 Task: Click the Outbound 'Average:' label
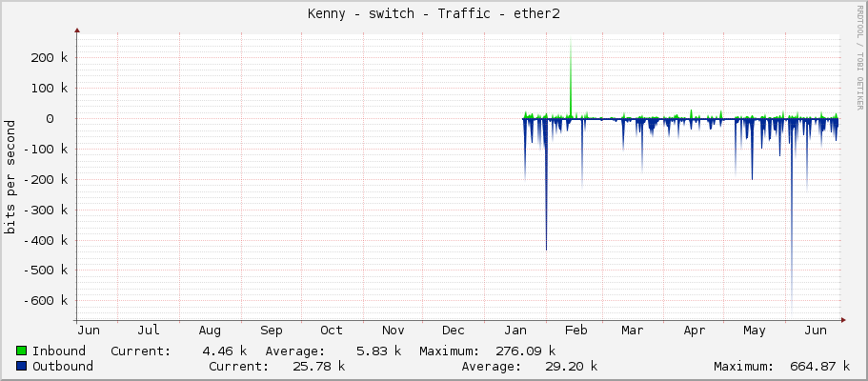click(x=492, y=366)
